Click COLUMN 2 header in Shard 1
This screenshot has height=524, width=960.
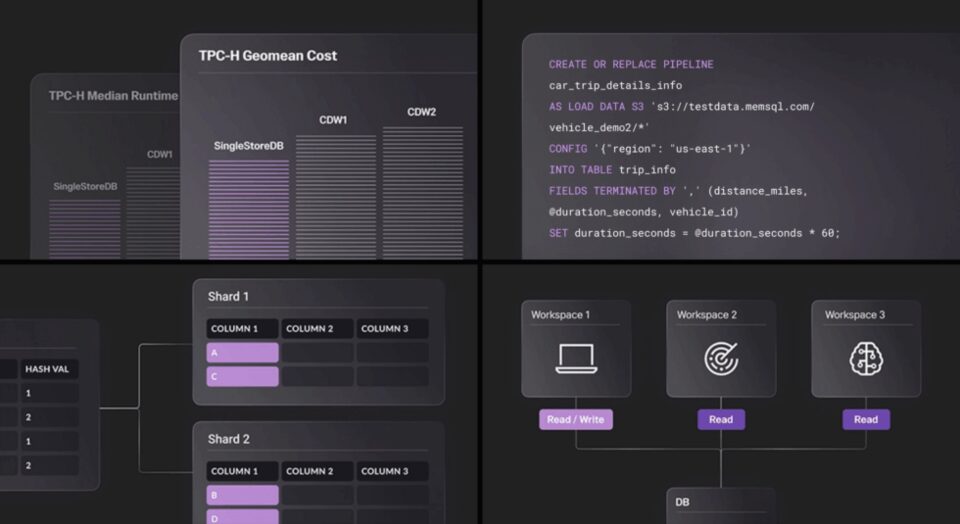coord(318,328)
